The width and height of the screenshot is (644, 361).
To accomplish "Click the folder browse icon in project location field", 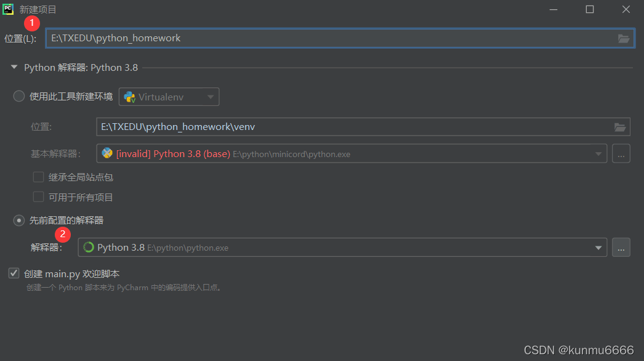I will [x=624, y=38].
